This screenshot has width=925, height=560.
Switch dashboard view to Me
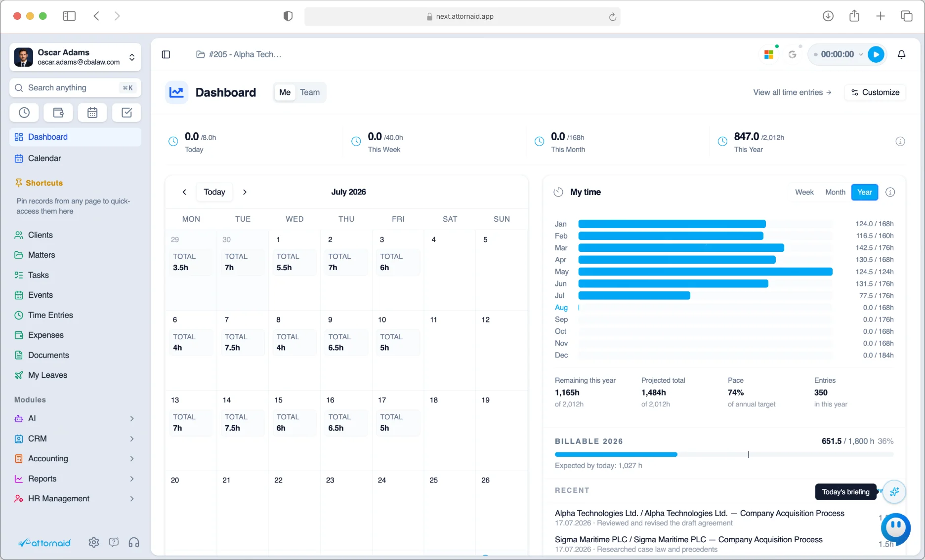pos(285,92)
